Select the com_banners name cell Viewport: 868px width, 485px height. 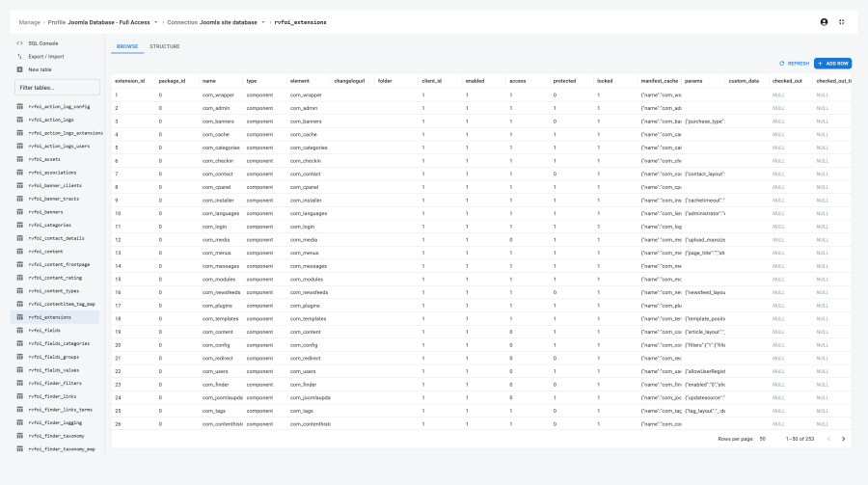point(218,121)
